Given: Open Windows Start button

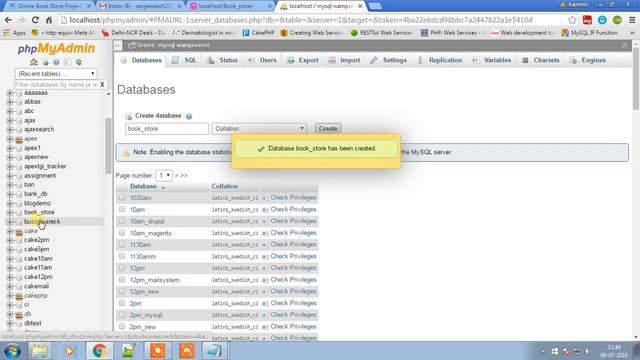Looking at the screenshot, I should click(x=12, y=351).
